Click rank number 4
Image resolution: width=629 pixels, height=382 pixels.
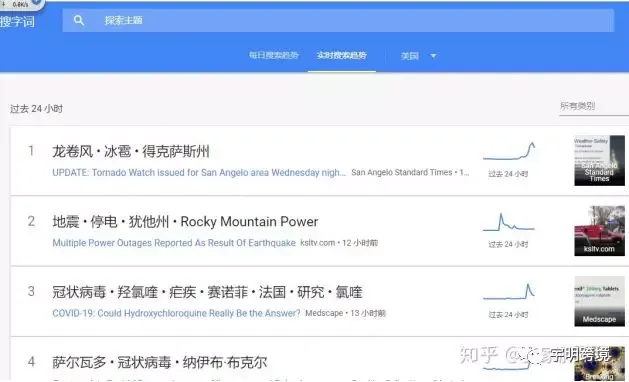point(31,362)
